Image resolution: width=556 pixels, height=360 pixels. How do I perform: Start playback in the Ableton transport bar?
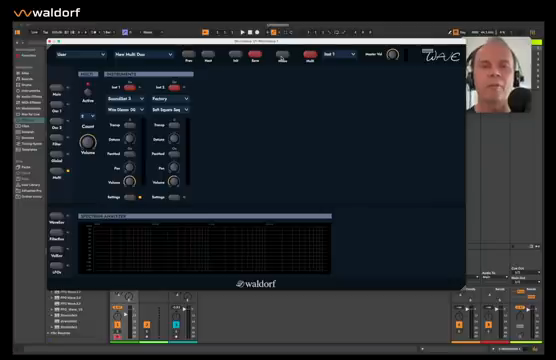point(243,32)
